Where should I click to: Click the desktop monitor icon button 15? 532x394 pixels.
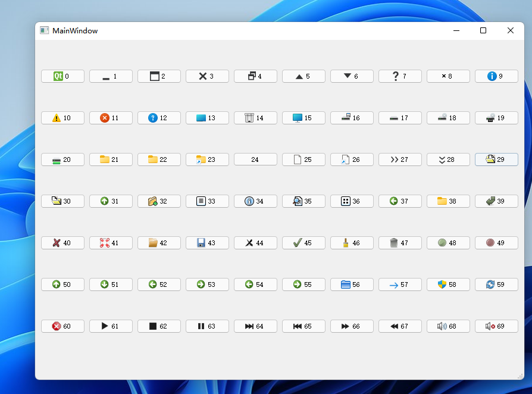point(303,117)
